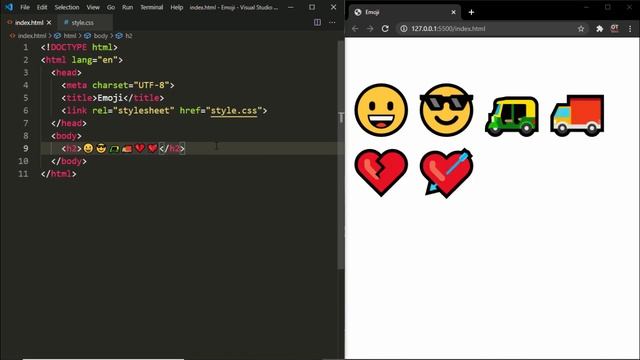Click the charset="UTF-8" attribute text
Image resolution: width=640 pixels, height=360 pixels.
[x=131, y=85]
